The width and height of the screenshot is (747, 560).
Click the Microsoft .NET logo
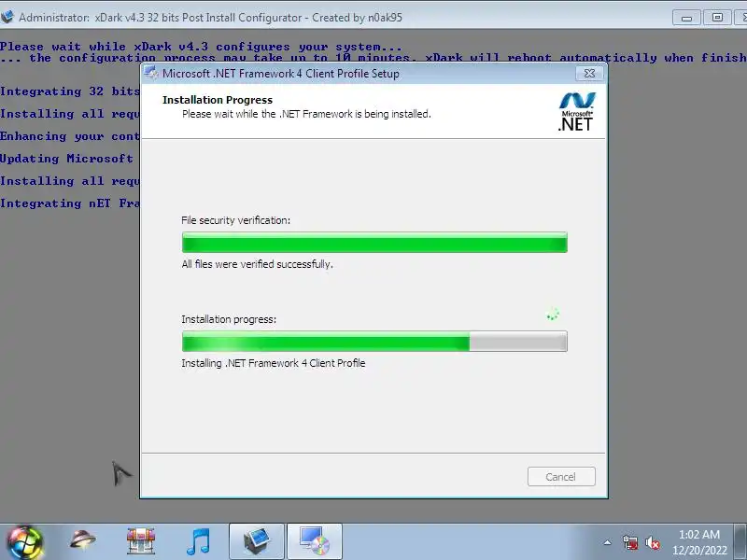click(x=576, y=112)
